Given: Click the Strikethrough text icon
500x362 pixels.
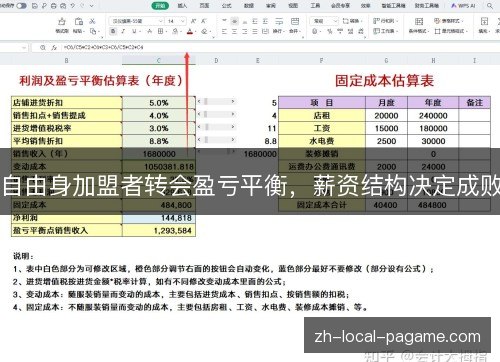Looking at the screenshot, I should 149,31.
